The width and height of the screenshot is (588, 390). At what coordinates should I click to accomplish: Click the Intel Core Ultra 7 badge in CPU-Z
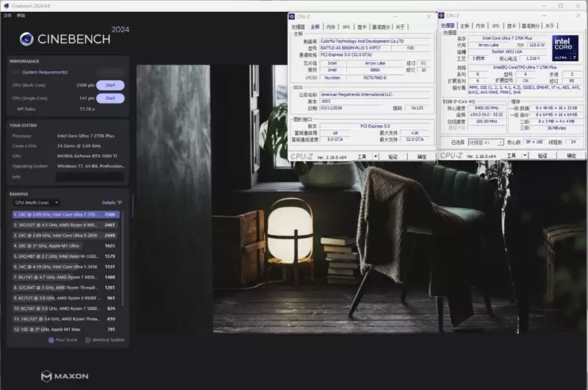[565, 48]
